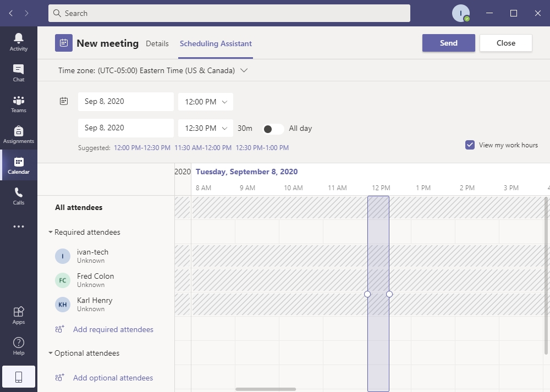
Task: Navigate back with the left arrow
Action: (x=11, y=13)
